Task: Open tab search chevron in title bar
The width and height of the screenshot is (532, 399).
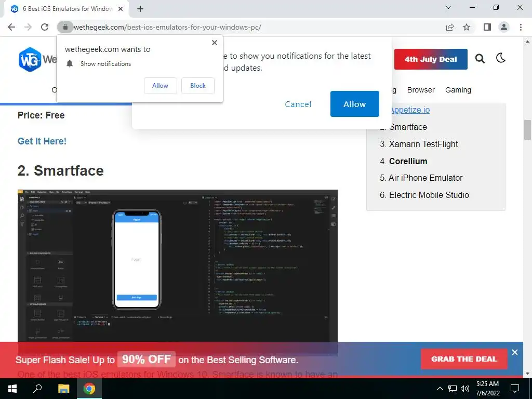Action: point(448,7)
